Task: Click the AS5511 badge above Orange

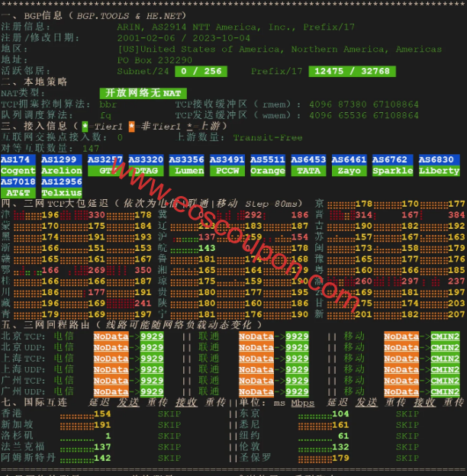Action: click(x=268, y=159)
